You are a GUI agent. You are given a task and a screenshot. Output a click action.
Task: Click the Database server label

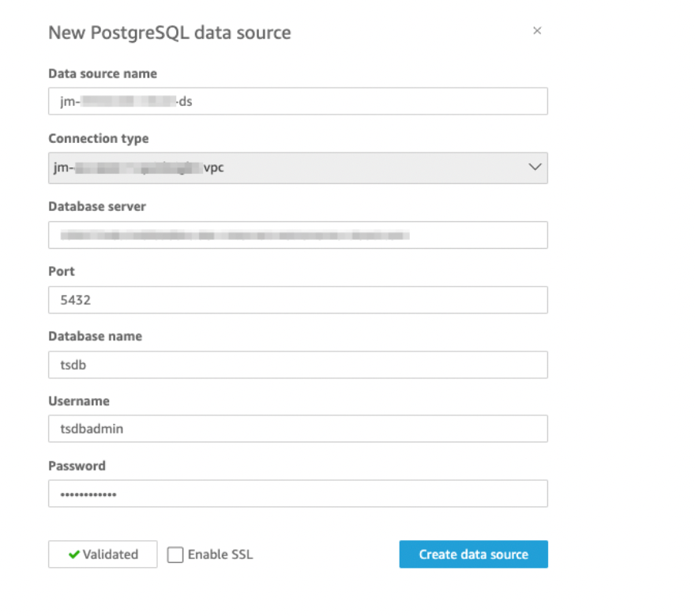[x=97, y=206]
